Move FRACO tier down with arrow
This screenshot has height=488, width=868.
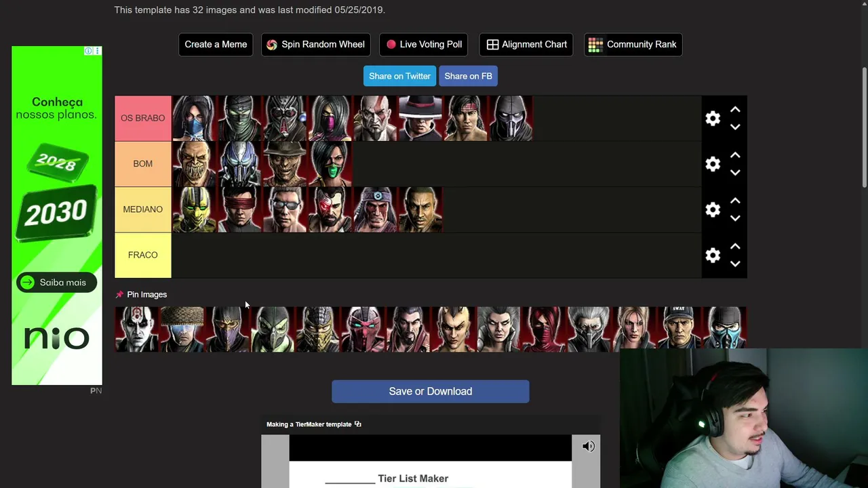point(735,264)
